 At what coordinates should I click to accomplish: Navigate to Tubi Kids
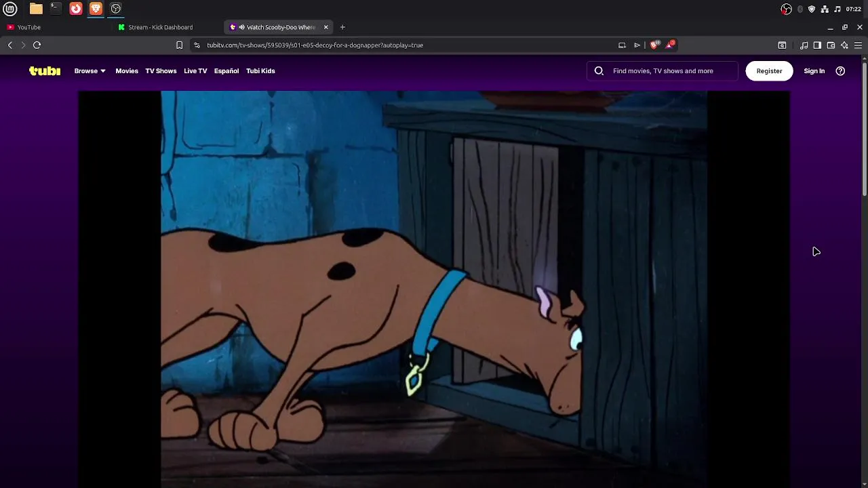pyautogui.click(x=260, y=70)
